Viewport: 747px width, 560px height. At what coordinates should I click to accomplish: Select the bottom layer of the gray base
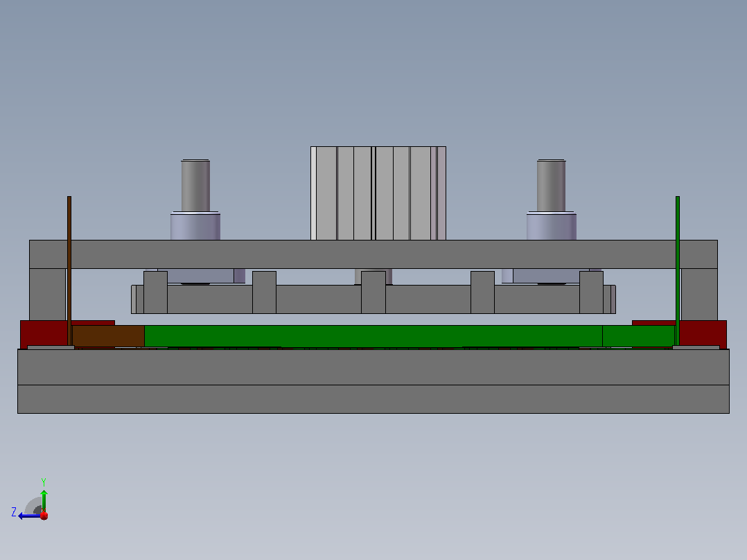tap(373, 399)
